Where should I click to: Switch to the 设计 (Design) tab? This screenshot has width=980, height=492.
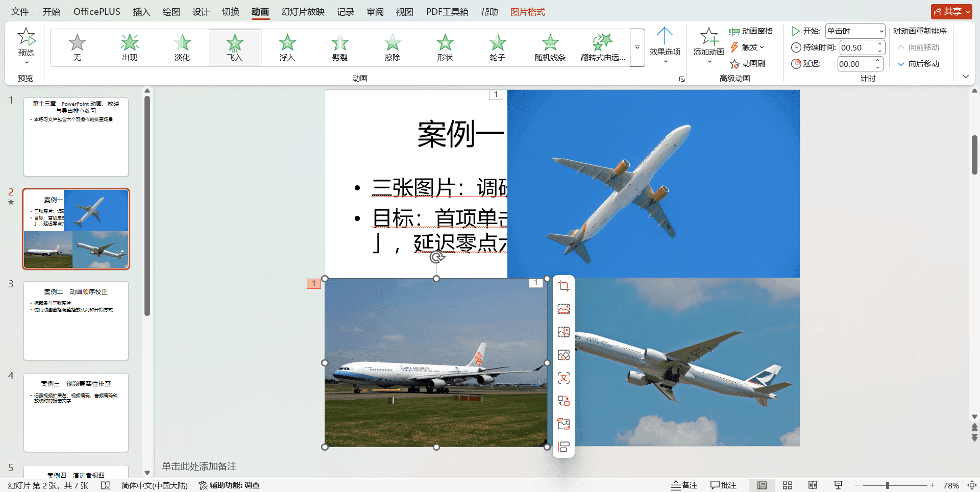[x=201, y=12]
